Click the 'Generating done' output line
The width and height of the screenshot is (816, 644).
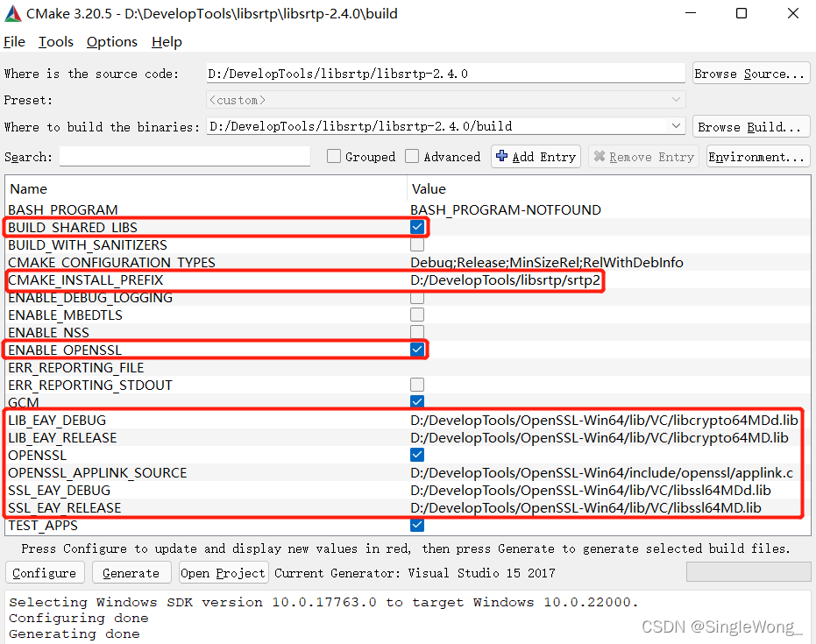[75, 633]
